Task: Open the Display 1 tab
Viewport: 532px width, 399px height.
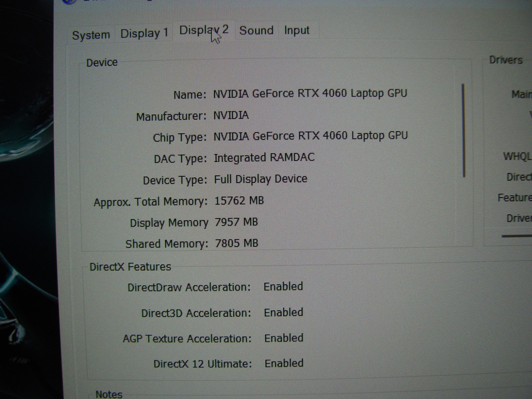Action: pyautogui.click(x=144, y=33)
